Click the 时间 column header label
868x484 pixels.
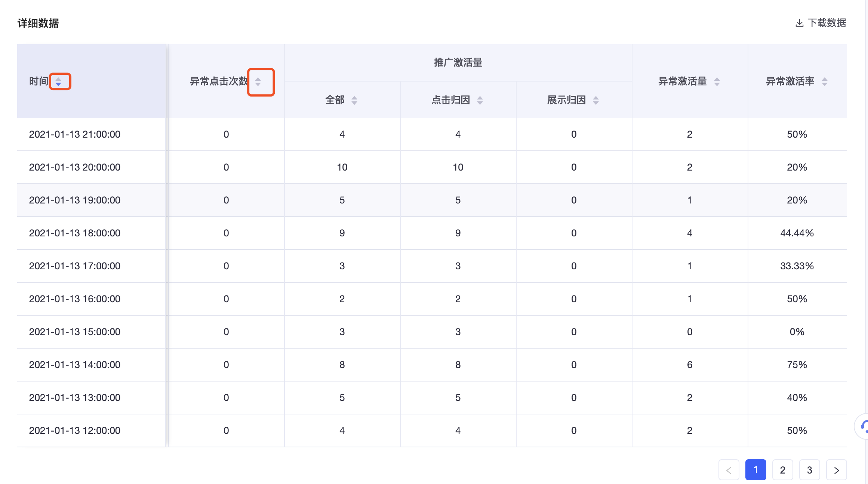pos(39,82)
